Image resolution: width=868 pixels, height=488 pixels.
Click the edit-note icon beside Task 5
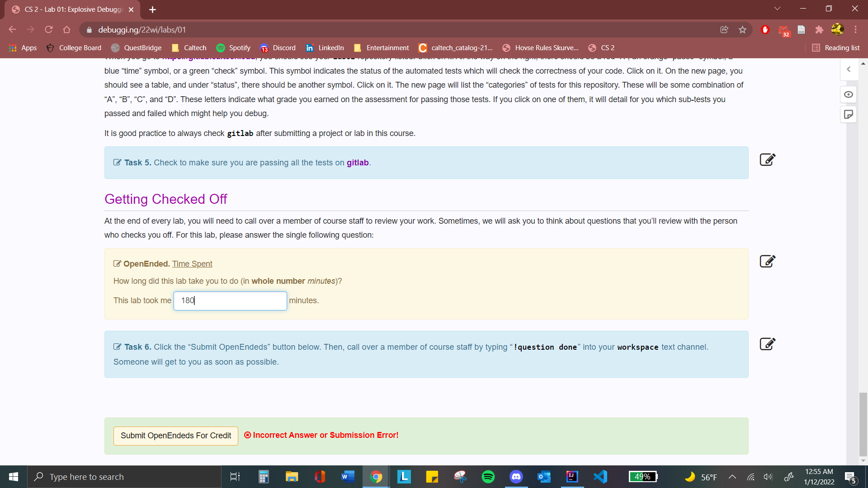[x=767, y=160]
